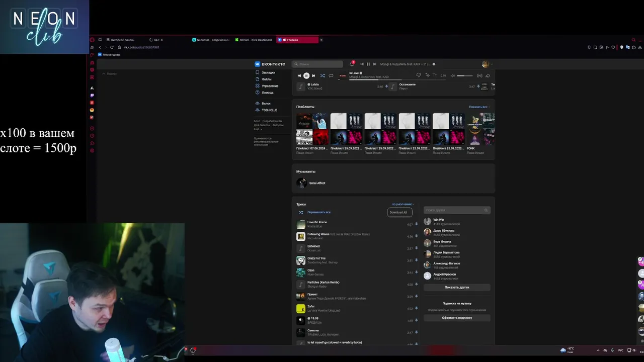Click Оформить подписку button
Viewport: 644px width, 362px height.
click(457, 318)
